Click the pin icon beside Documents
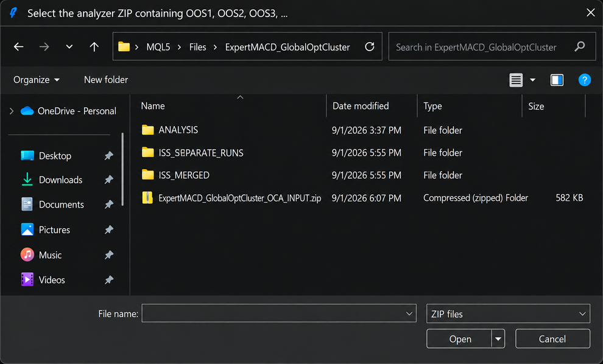The image size is (603, 364). pyautogui.click(x=109, y=204)
